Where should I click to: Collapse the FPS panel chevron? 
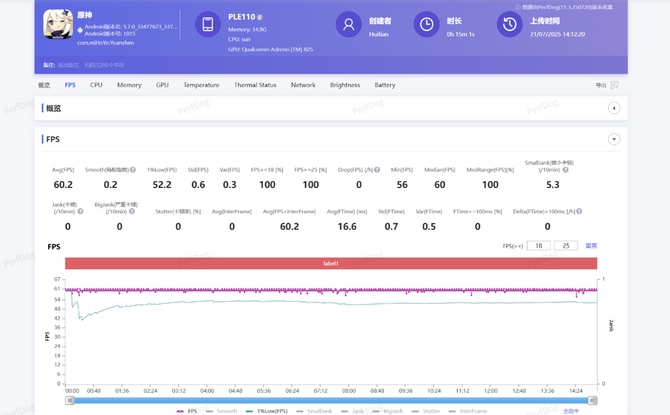tap(614, 139)
